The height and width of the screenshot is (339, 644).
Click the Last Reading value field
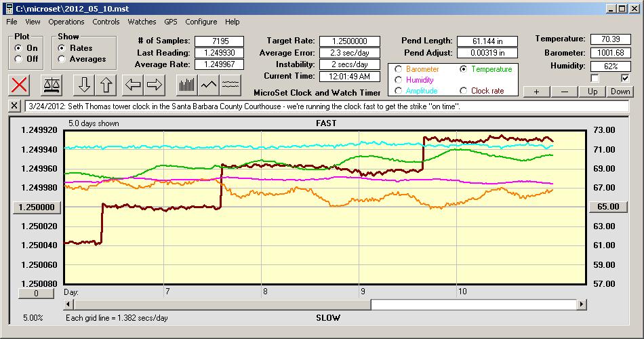tap(220, 53)
